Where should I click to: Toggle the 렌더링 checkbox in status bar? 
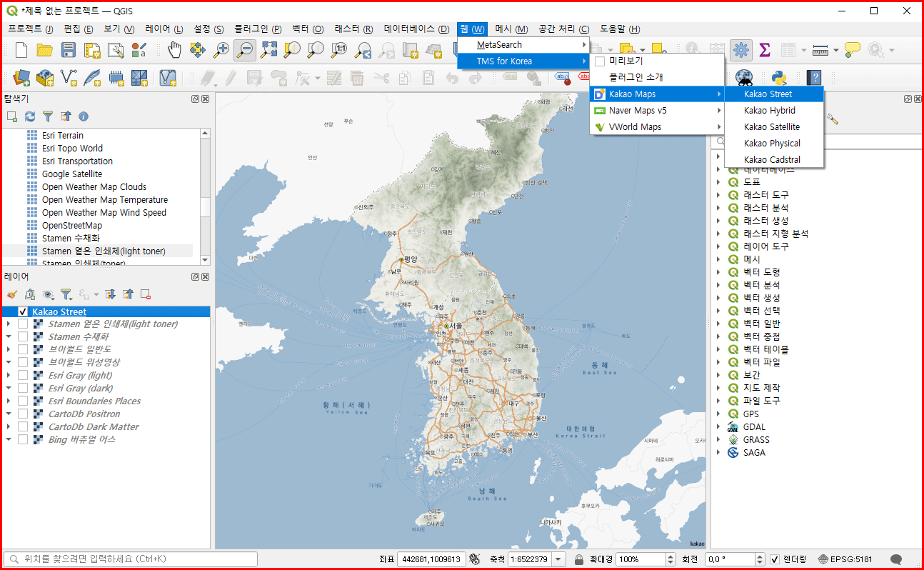click(x=775, y=559)
